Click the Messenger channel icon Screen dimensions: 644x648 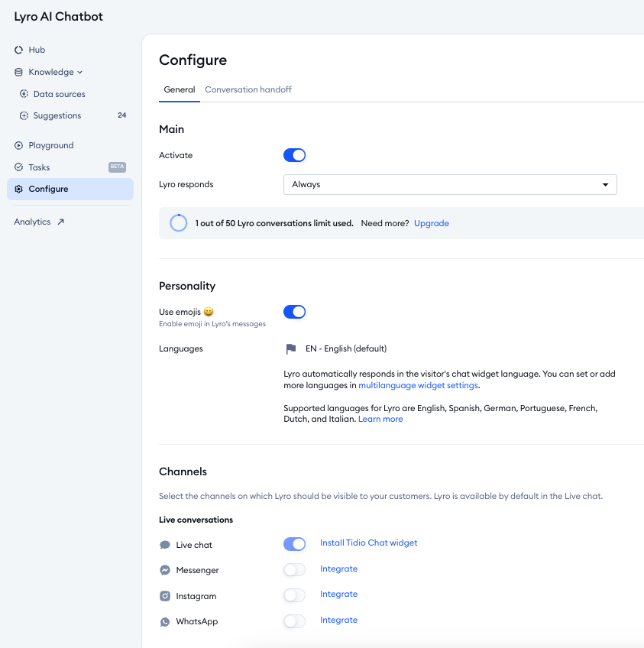click(165, 571)
